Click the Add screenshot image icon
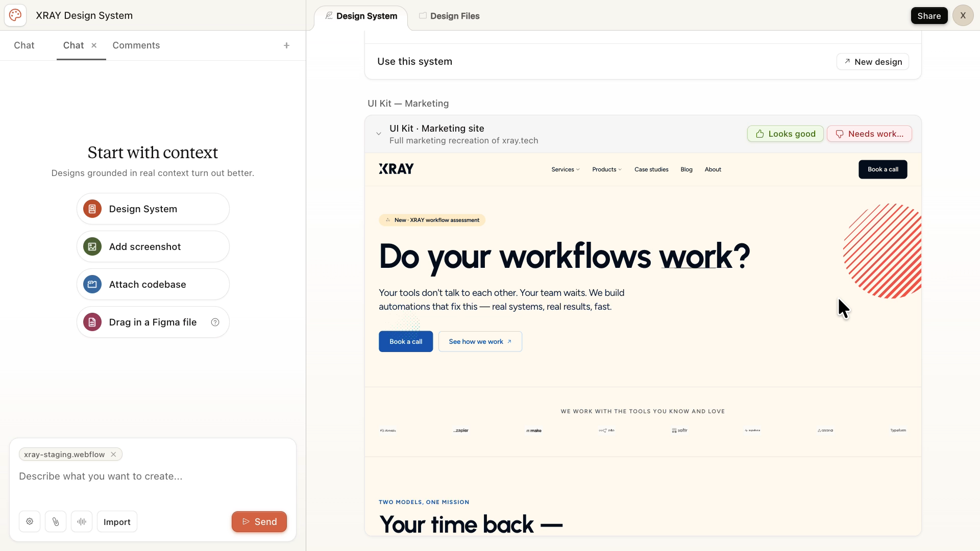 [x=92, y=246]
